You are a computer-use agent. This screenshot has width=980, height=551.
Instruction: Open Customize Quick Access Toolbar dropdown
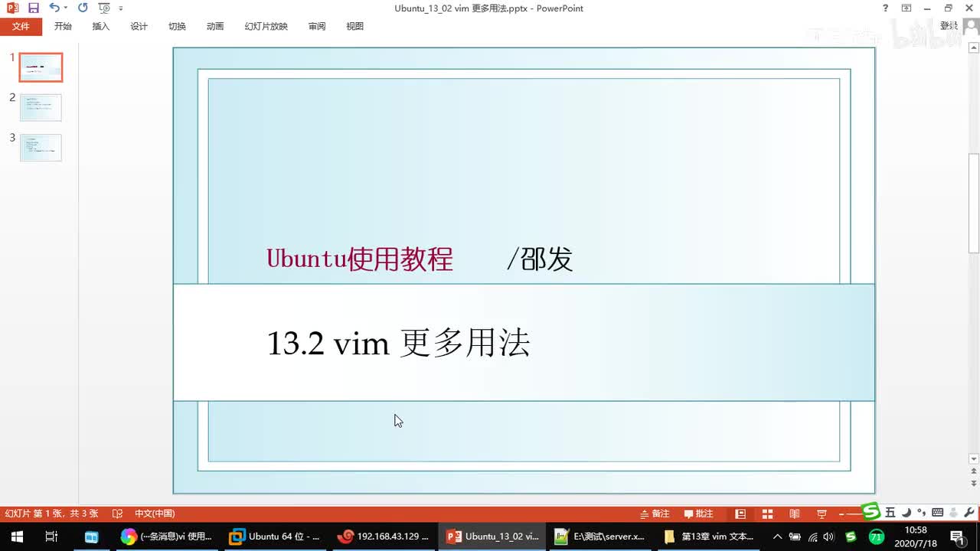tap(121, 8)
